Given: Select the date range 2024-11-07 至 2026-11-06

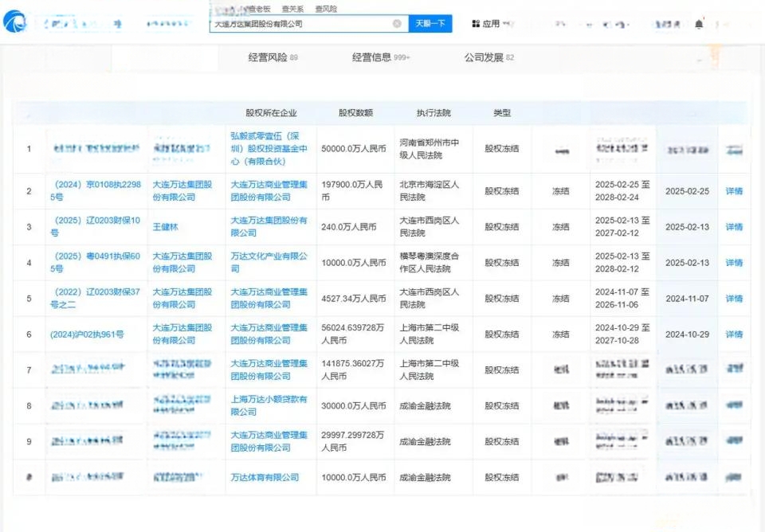Looking at the screenshot, I should (622, 298).
